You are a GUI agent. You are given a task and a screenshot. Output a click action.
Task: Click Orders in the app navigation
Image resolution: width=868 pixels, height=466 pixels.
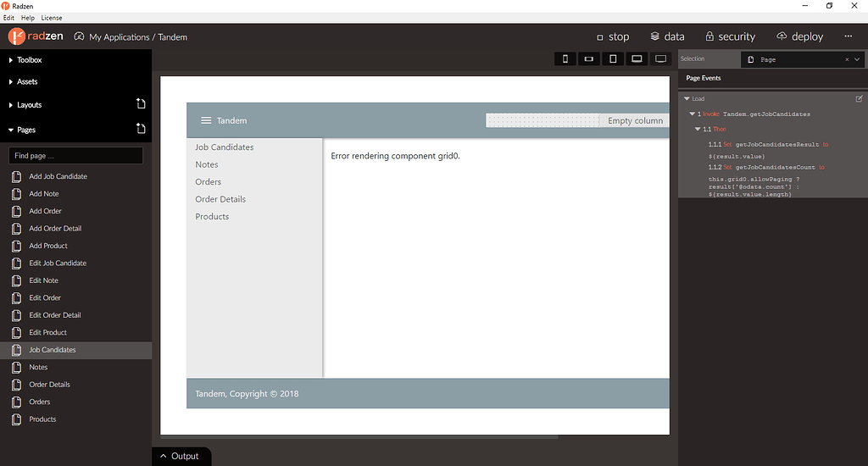[209, 181]
